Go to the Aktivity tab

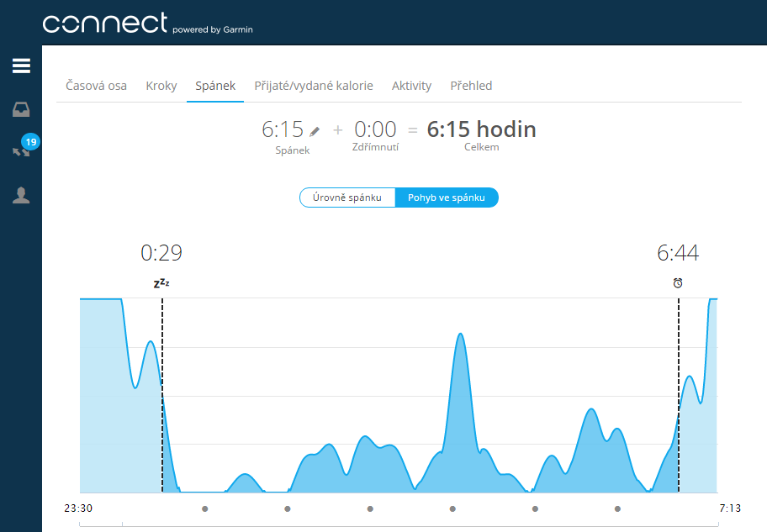click(x=411, y=86)
